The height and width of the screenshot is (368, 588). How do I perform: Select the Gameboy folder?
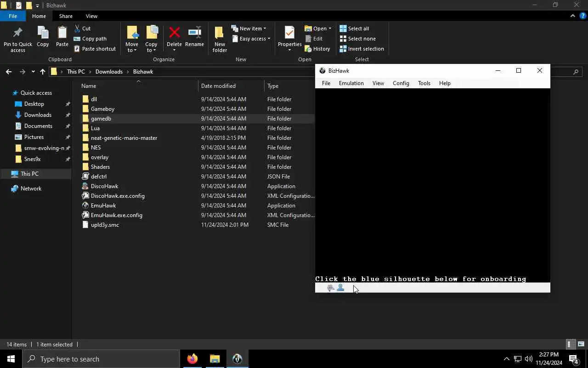pyautogui.click(x=102, y=109)
